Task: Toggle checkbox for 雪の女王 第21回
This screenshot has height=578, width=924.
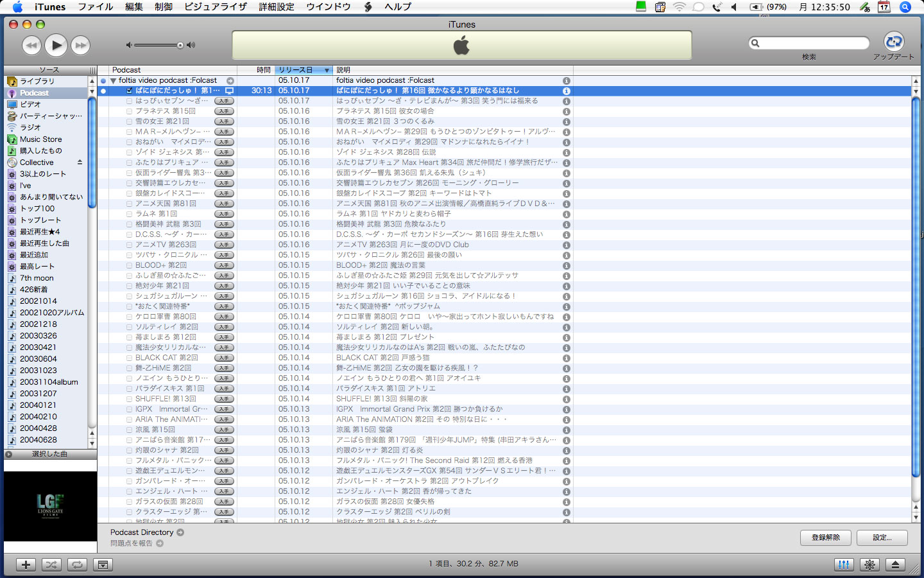Action: 130,122
